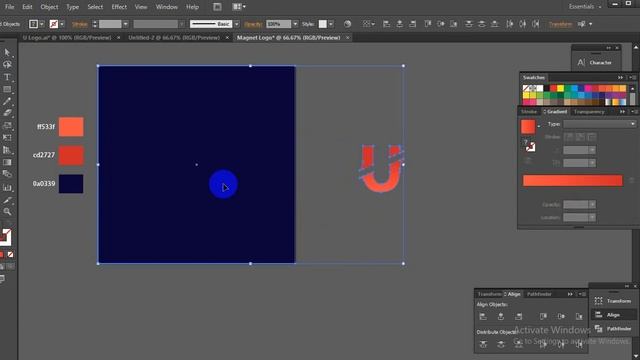
Task: Select the Lasso tool
Action: (7, 64)
